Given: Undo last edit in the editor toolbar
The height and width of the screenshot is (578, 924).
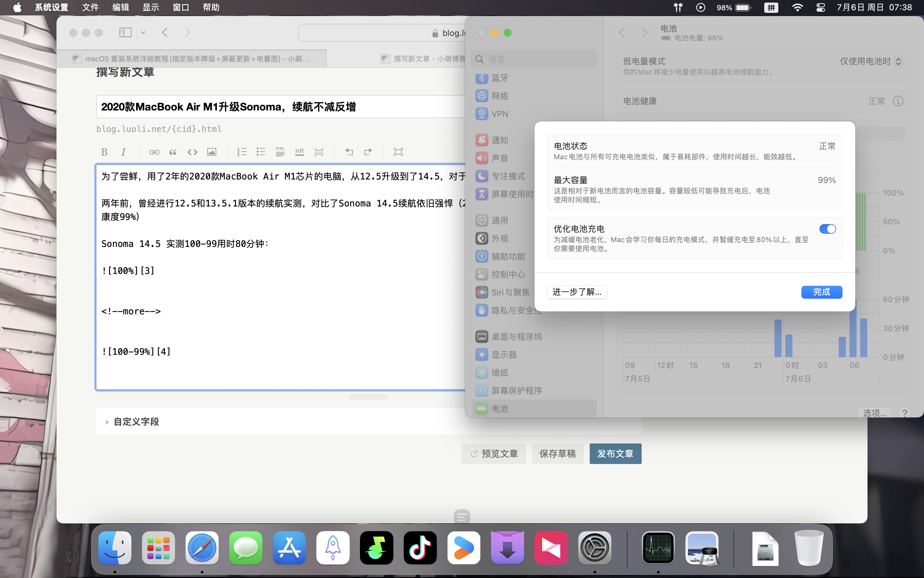Looking at the screenshot, I should click(x=349, y=152).
